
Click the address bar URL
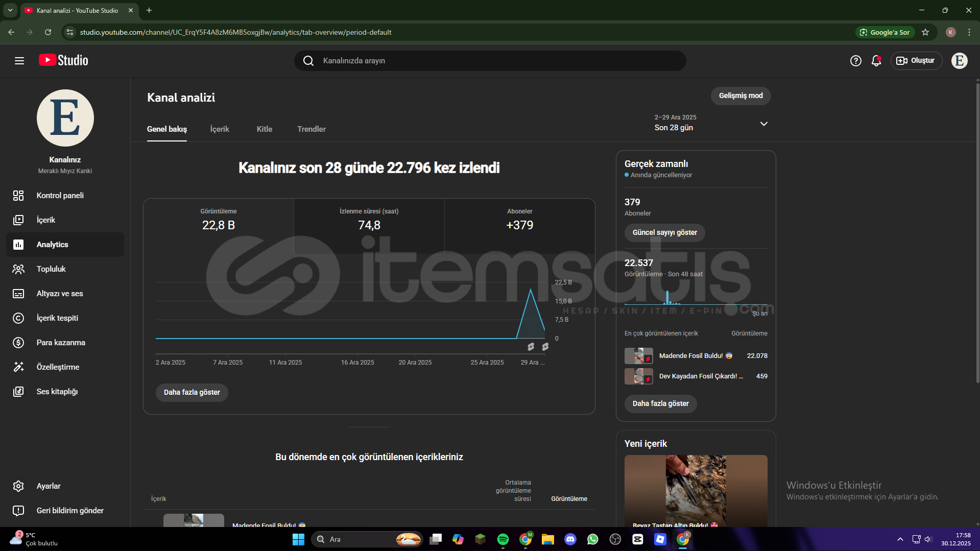click(236, 32)
